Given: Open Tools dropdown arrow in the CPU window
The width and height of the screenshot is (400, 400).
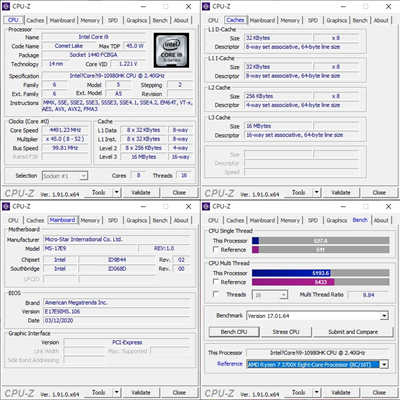Looking at the screenshot, I should (116, 192).
